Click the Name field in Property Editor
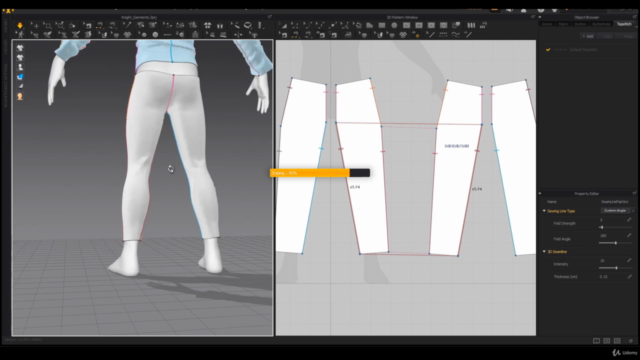640x360 pixels. coord(616,202)
